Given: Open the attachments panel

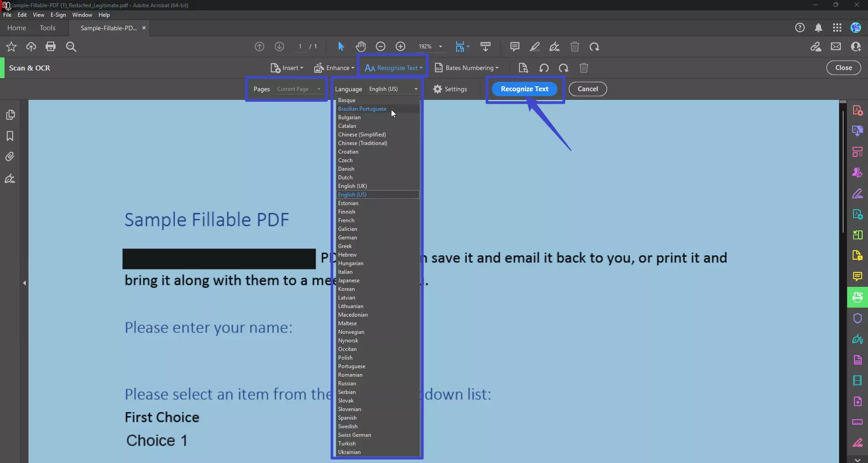Looking at the screenshot, I should coord(10,157).
